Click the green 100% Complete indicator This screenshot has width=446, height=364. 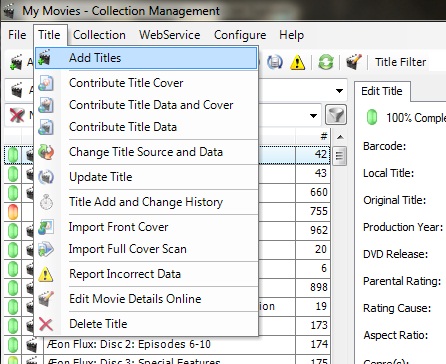(x=372, y=117)
